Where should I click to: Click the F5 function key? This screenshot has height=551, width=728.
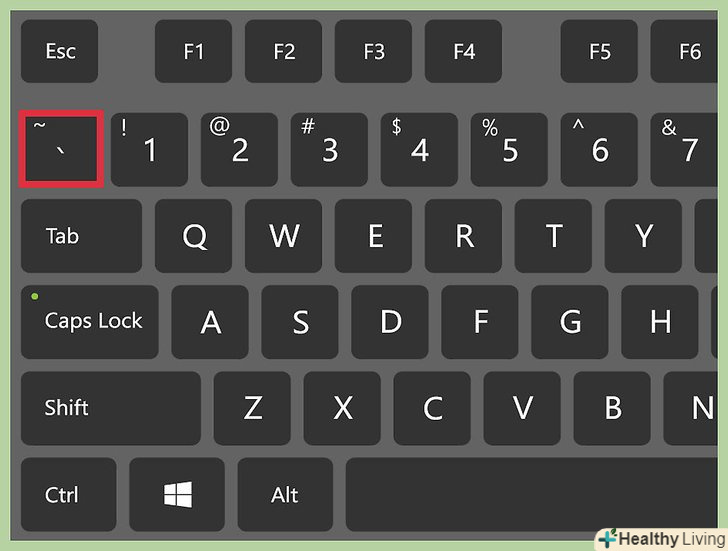tap(599, 51)
